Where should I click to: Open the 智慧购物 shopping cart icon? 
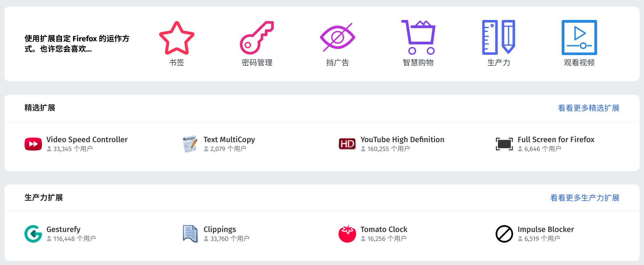pyautogui.click(x=418, y=37)
